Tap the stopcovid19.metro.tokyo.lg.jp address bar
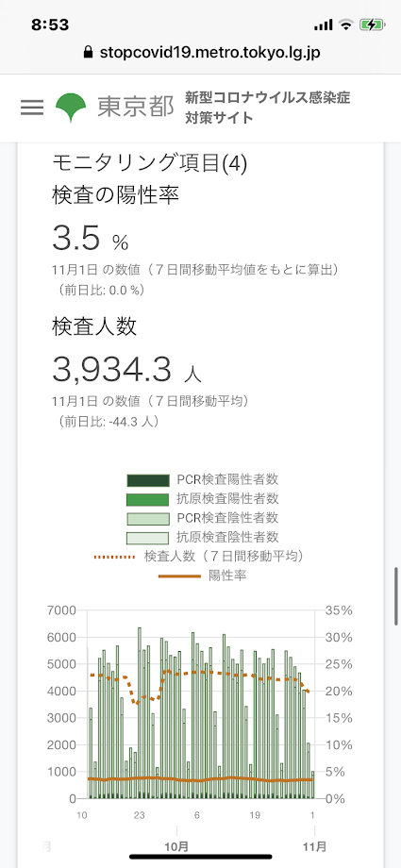The height and width of the screenshot is (868, 401). click(200, 53)
